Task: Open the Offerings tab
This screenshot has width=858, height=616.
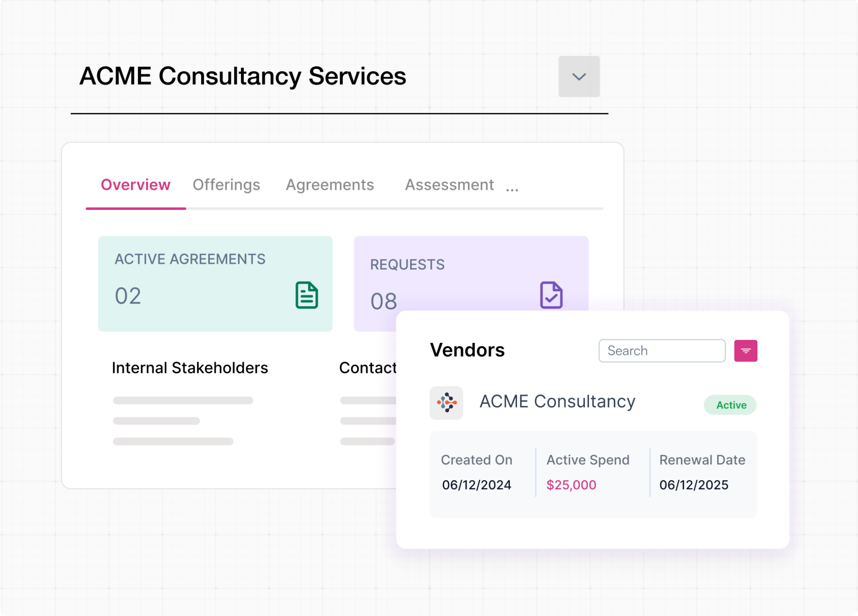Action: (x=226, y=185)
